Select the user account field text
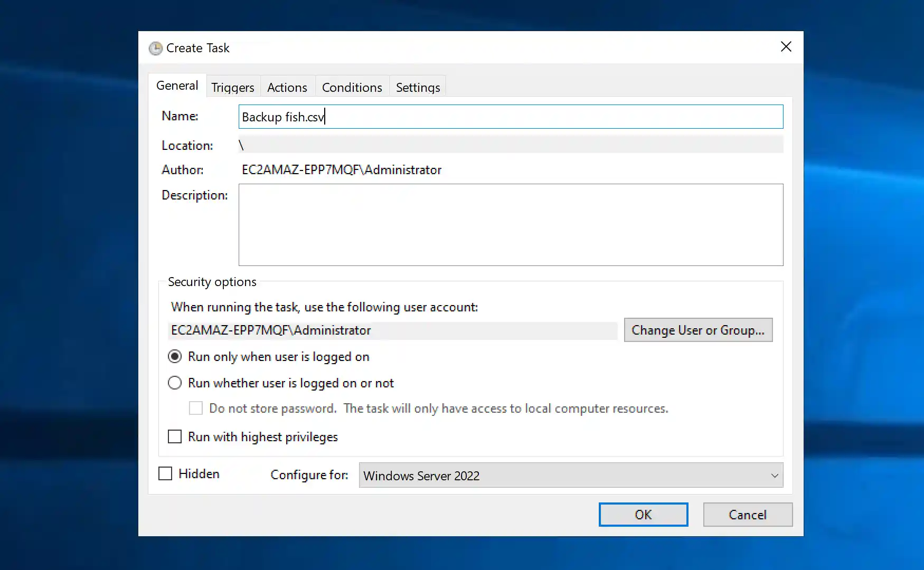The image size is (924, 570). (x=393, y=330)
